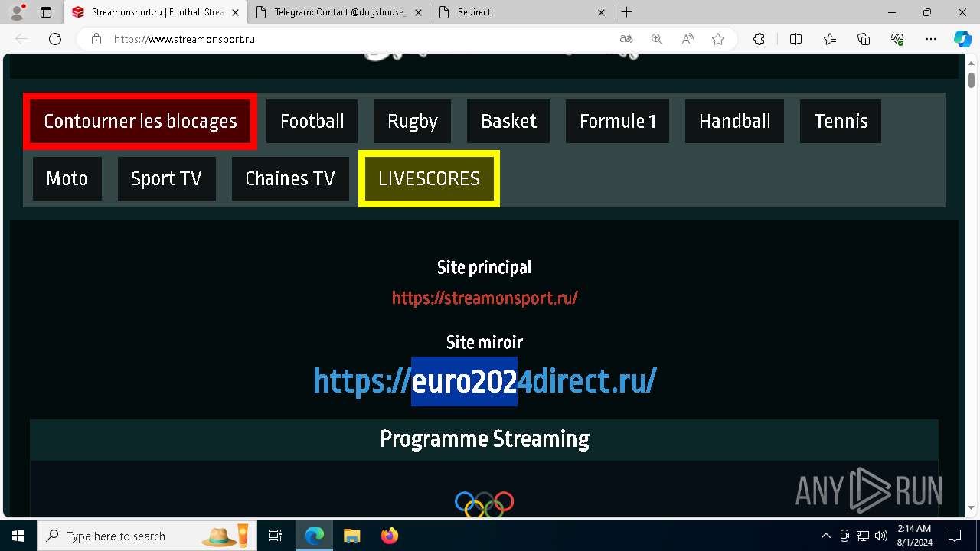
Task: Select the Streamonsport.ru Football Streaming tab
Action: [155, 12]
